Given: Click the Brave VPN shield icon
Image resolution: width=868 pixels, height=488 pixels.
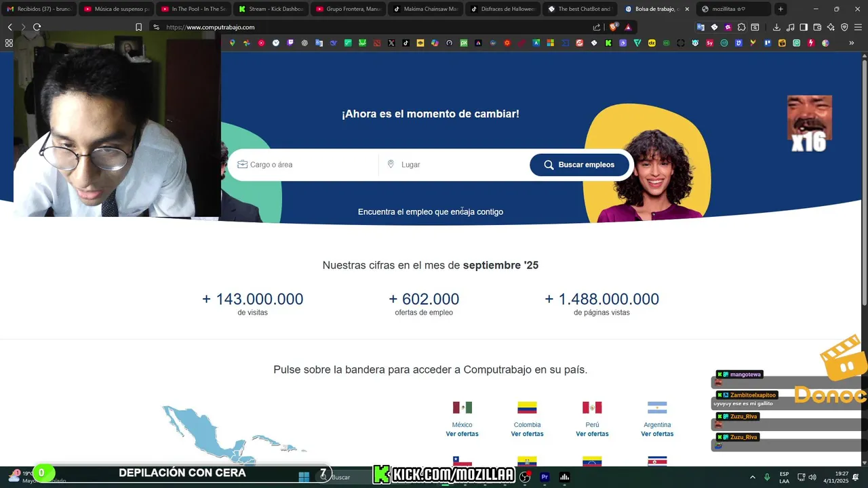Looking at the screenshot, I should [x=844, y=27].
